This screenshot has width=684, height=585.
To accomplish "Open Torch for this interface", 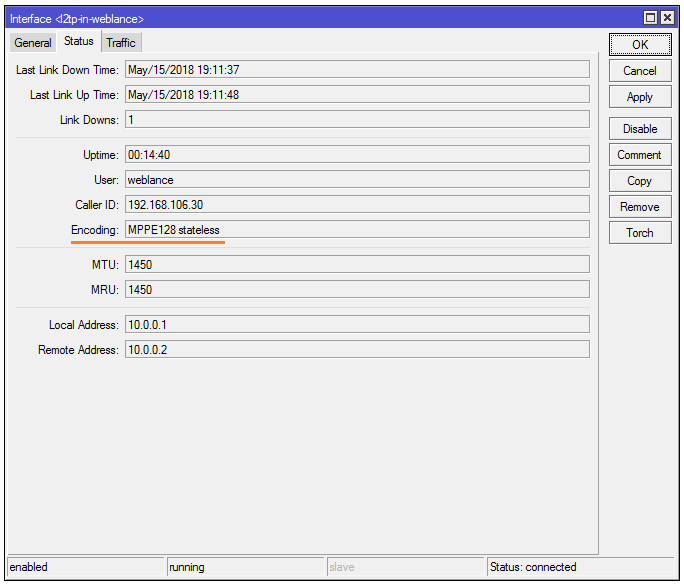I will point(640,233).
